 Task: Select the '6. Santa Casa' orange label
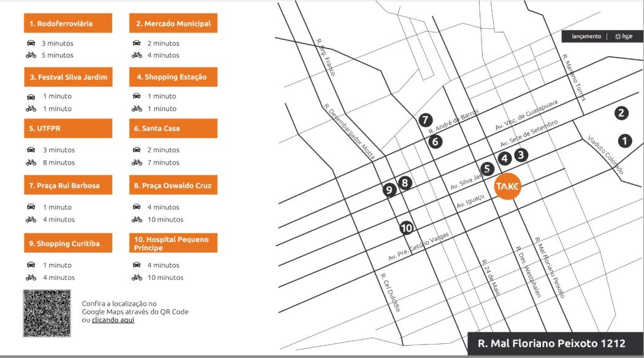pos(174,128)
